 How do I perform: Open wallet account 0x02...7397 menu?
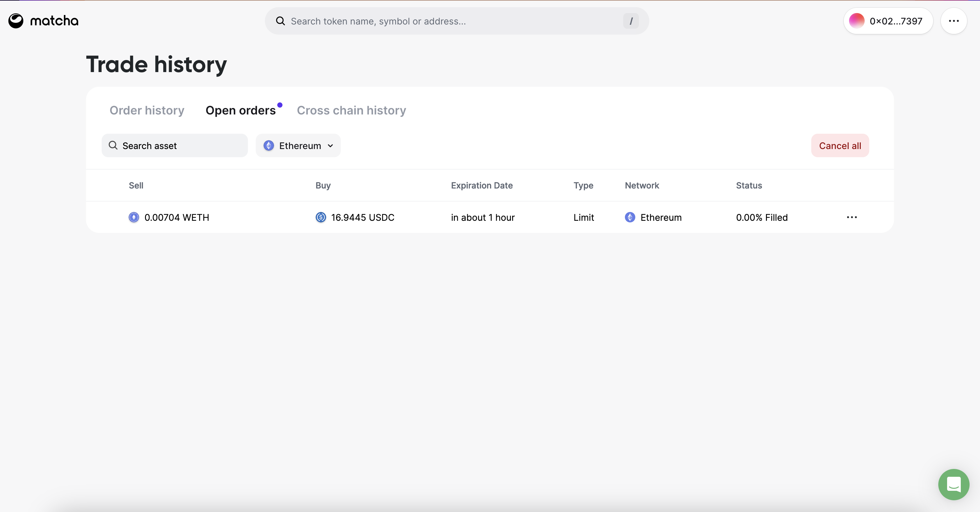pyautogui.click(x=896, y=21)
